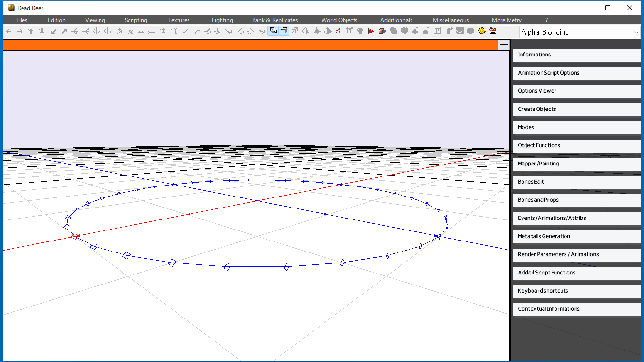This screenshot has width=644, height=362.
Task: Click the Z-axis down-left arrow move icon
Action: tap(52, 31)
